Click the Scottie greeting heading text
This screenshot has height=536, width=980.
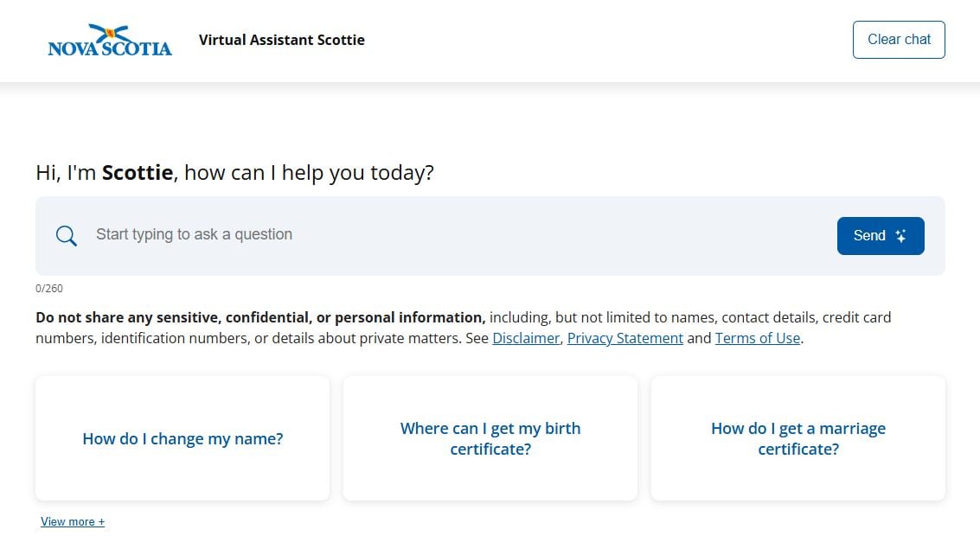click(x=234, y=172)
